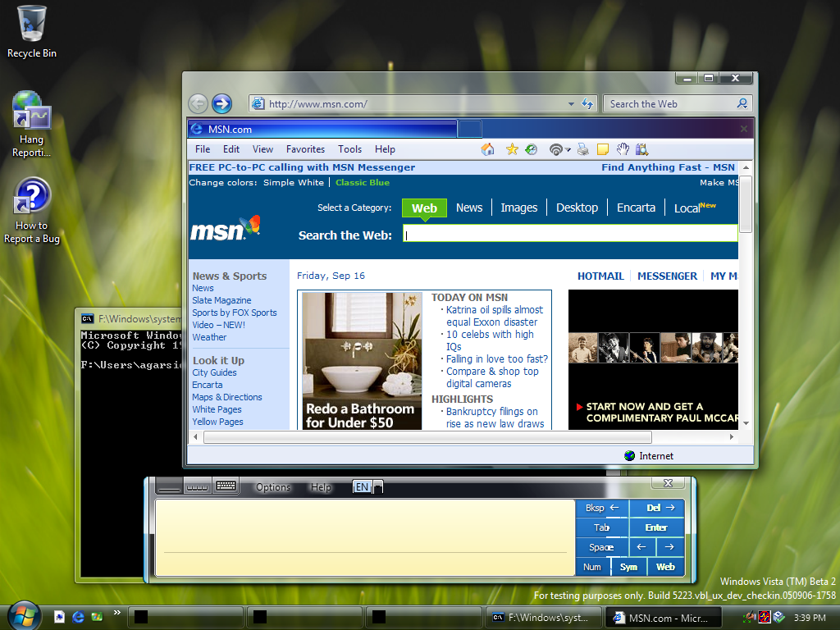
Task: Expand quick launch overflow chevron on taskbar
Action: point(116,612)
